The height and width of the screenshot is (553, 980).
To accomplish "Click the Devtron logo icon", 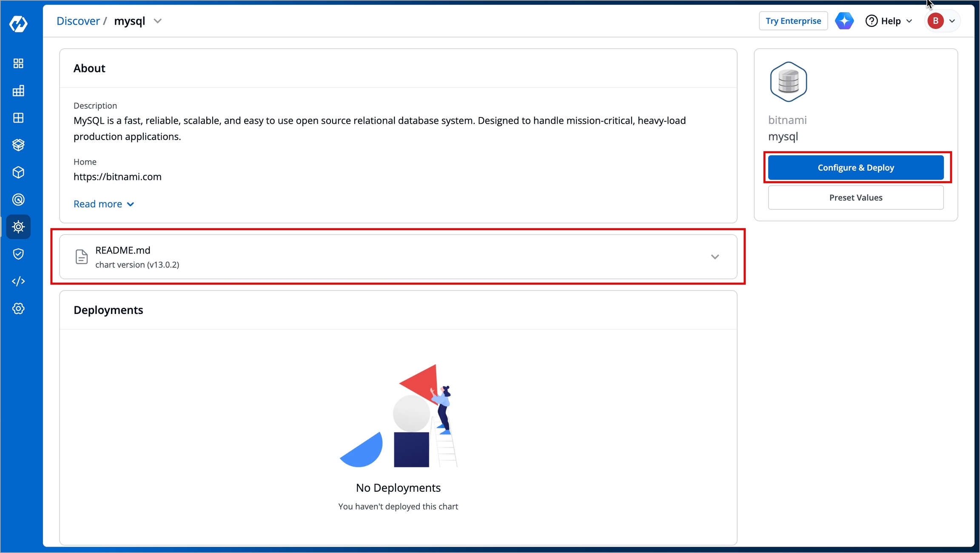I will click(18, 24).
